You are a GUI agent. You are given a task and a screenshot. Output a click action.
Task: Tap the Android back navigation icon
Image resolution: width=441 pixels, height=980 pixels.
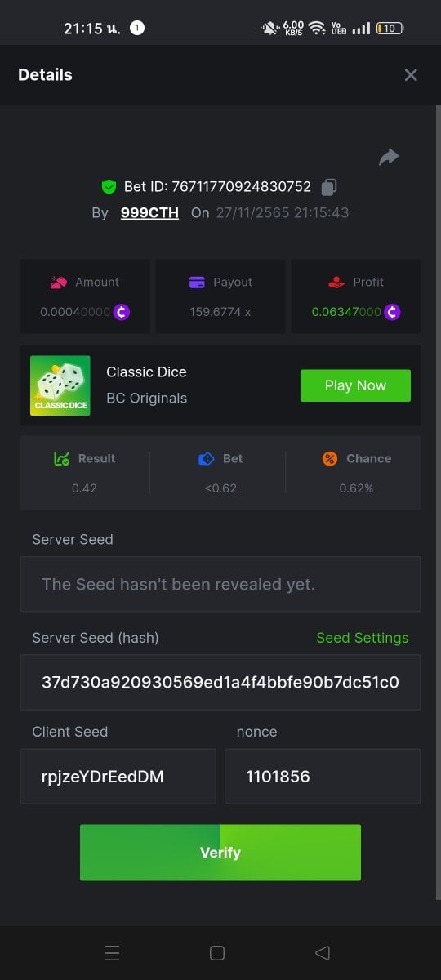323,952
